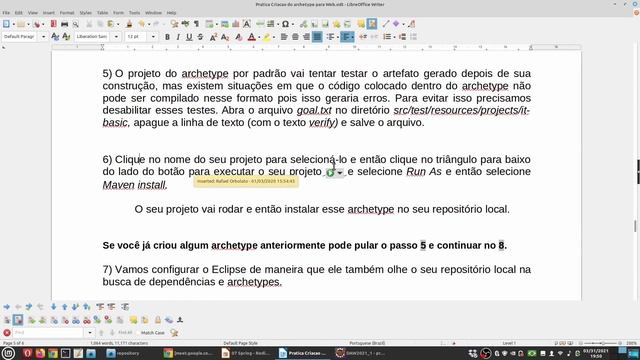
Task: Click the blue Demote outline level arrow
Action: 7,307
